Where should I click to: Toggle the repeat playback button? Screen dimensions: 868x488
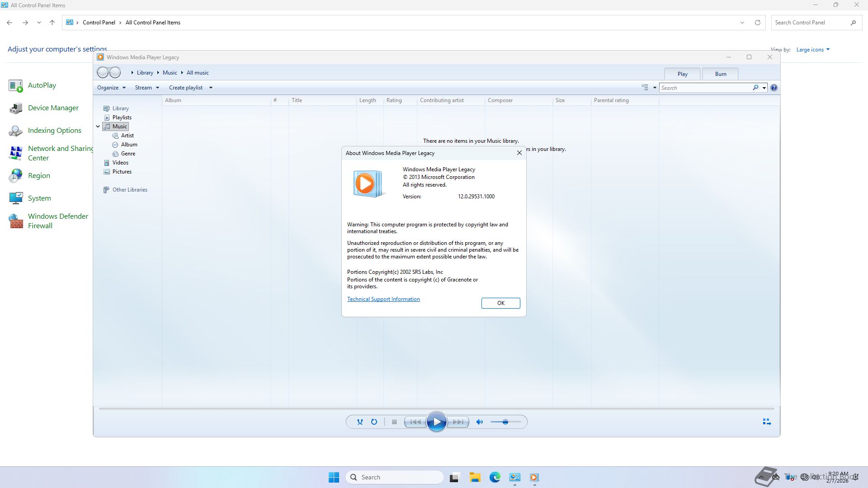(x=374, y=422)
